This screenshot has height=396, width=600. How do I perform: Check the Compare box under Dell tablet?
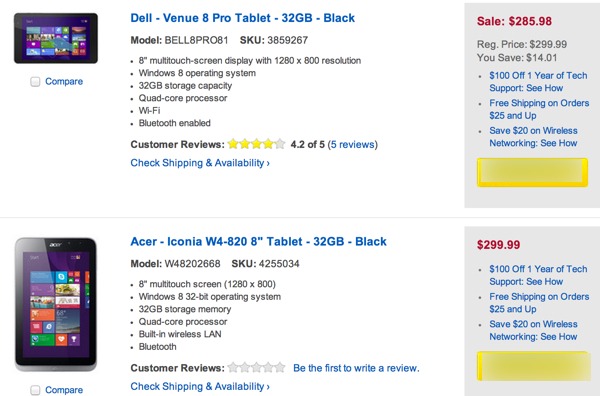point(35,81)
